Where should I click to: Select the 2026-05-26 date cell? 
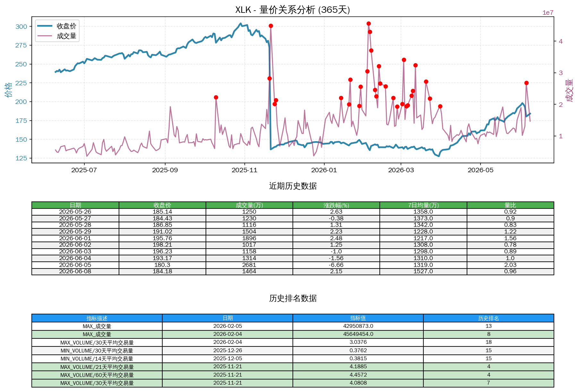click(75, 212)
